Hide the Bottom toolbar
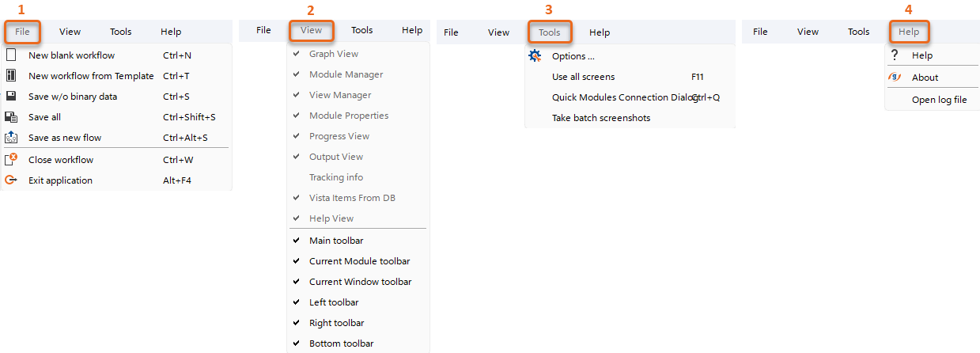The height and width of the screenshot is (353, 980). 358,344
